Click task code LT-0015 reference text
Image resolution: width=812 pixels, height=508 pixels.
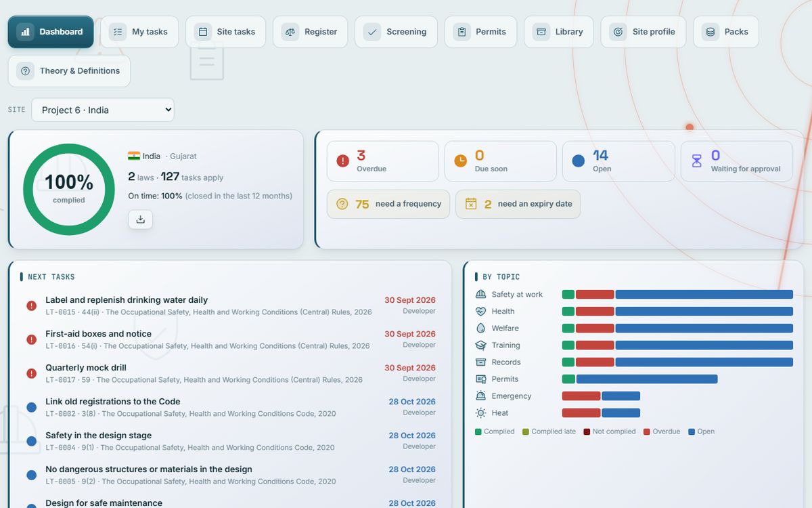tap(60, 312)
